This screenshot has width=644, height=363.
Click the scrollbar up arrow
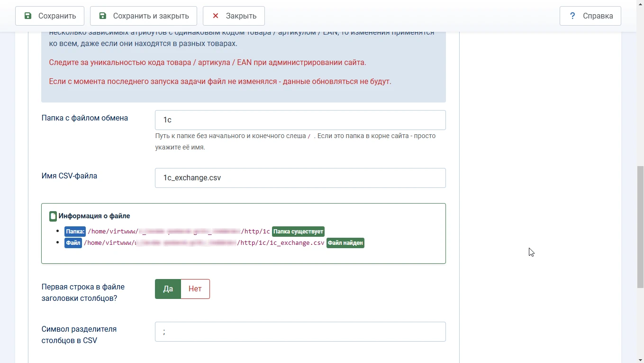pos(640,3)
